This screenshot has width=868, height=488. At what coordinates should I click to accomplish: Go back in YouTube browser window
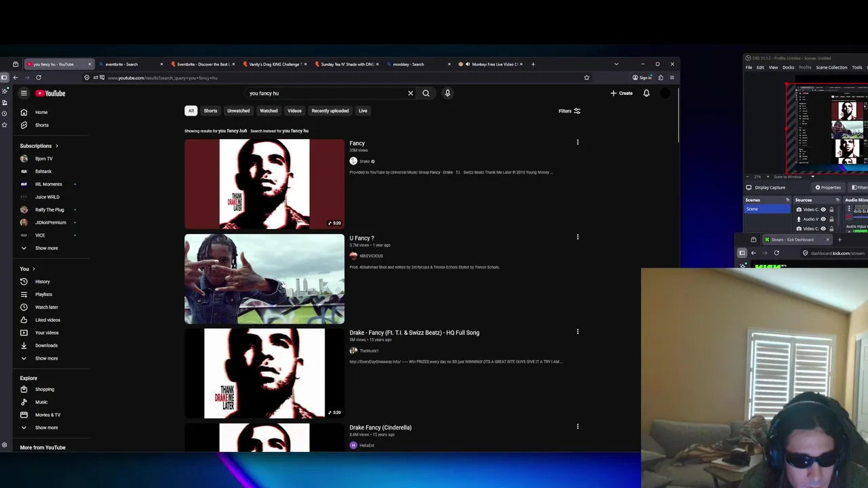(x=16, y=78)
